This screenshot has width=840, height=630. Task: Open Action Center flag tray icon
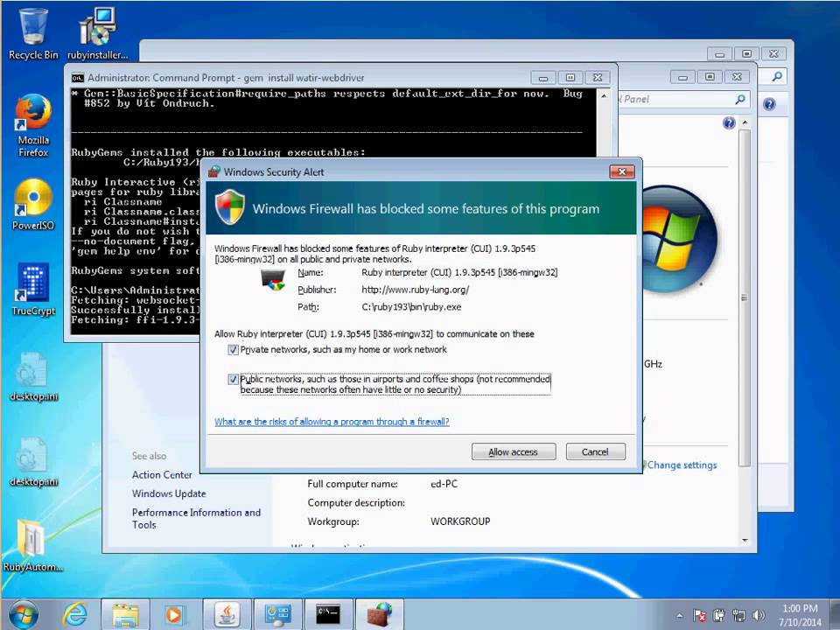click(x=700, y=616)
